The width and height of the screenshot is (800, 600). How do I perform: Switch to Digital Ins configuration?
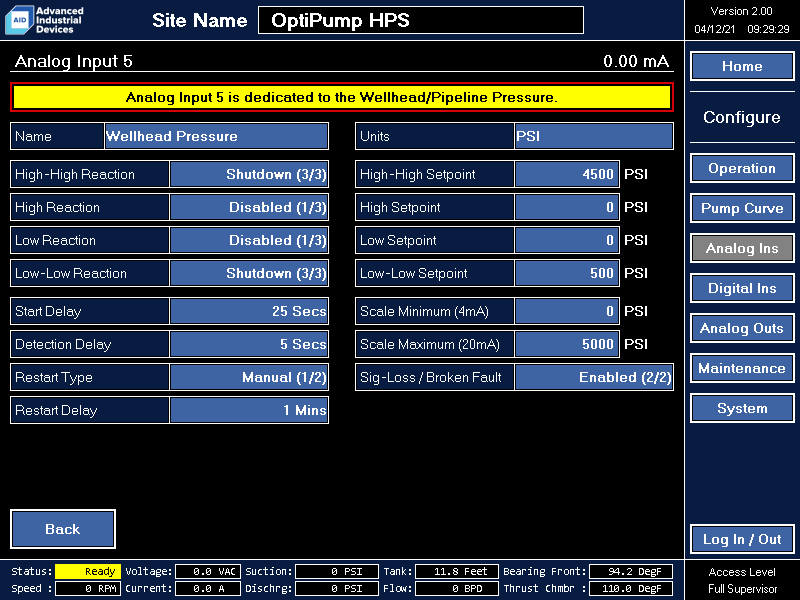[x=742, y=288]
